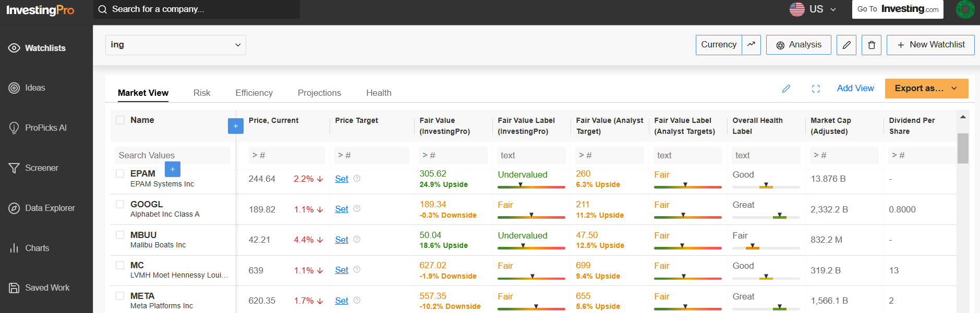Image resolution: width=980 pixels, height=313 pixels.
Task: Expand the Export as… dropdown
Action: [926, 89]
